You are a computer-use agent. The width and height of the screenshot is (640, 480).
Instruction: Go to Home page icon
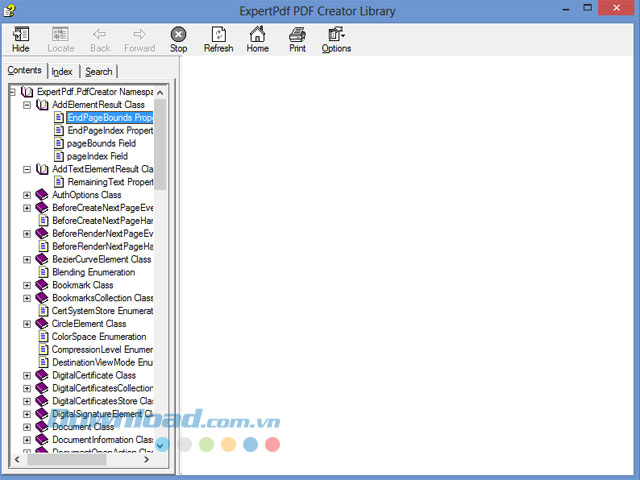point(258,34)
